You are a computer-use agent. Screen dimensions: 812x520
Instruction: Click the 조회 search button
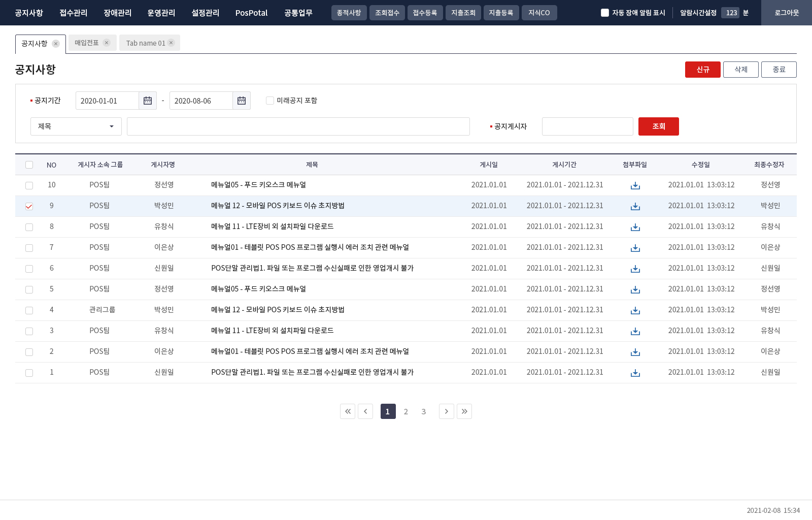(x=659, y=126)
